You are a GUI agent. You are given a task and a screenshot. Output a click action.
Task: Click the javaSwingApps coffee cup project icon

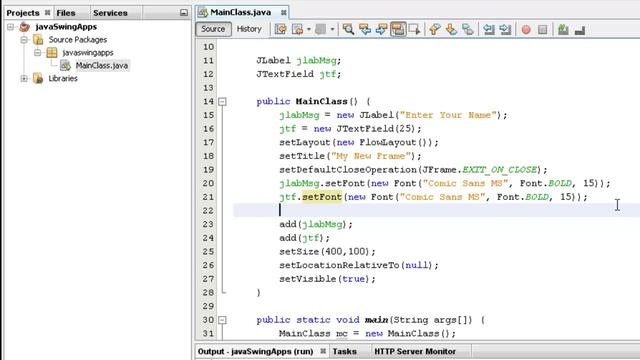pos(24,27)
